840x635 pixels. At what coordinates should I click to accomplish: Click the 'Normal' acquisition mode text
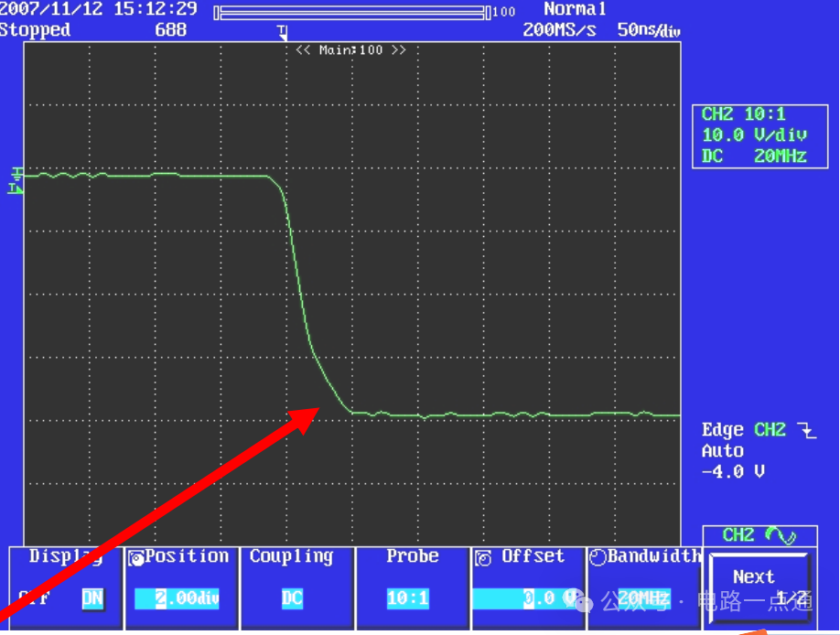pyautogui.click(x=575, y=9)
